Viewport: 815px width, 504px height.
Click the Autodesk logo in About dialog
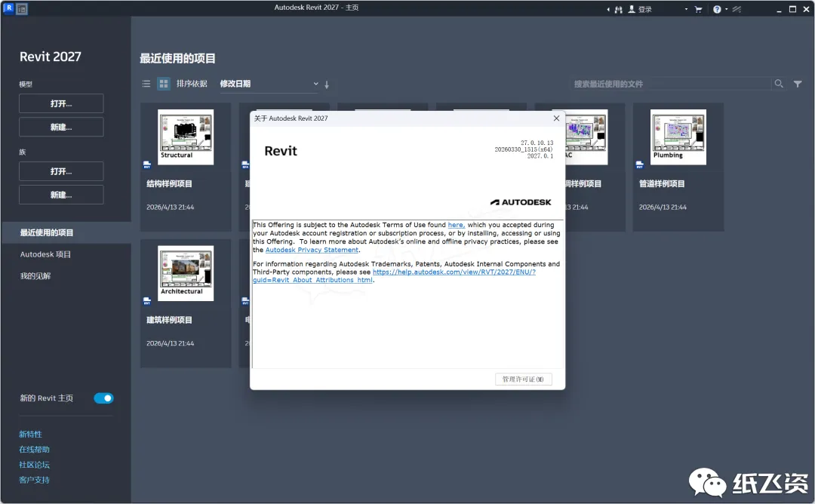point(521,202)
